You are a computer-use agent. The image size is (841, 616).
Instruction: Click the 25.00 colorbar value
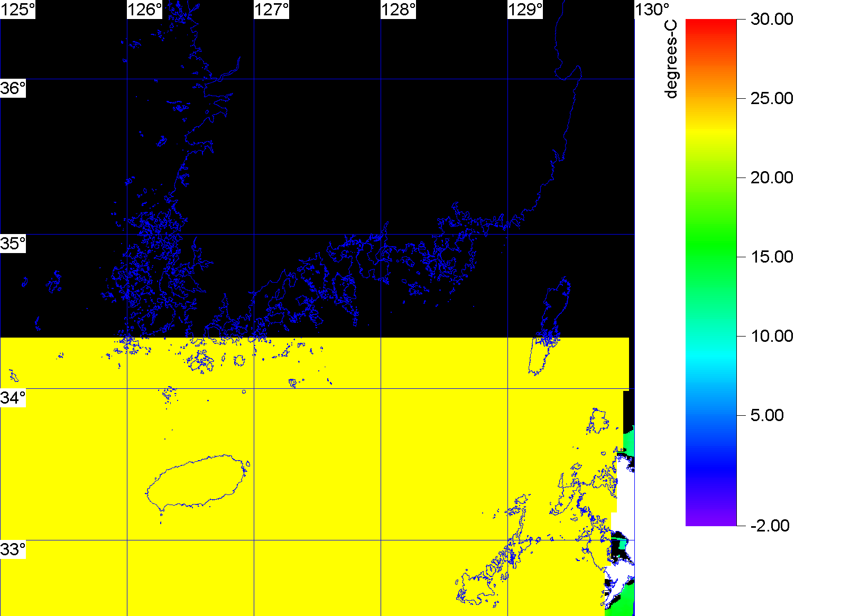pyautogui.click(x=772, y=98)
